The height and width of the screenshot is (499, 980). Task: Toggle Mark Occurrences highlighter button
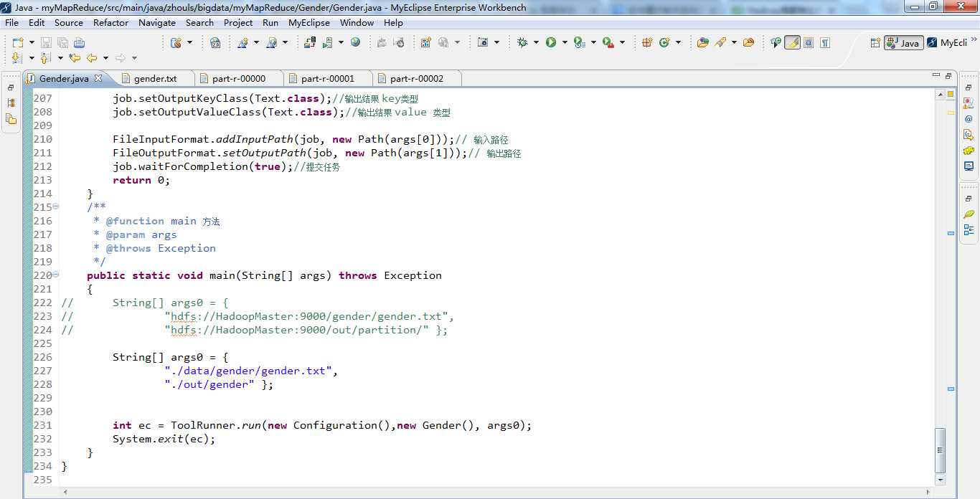point(792,42)
